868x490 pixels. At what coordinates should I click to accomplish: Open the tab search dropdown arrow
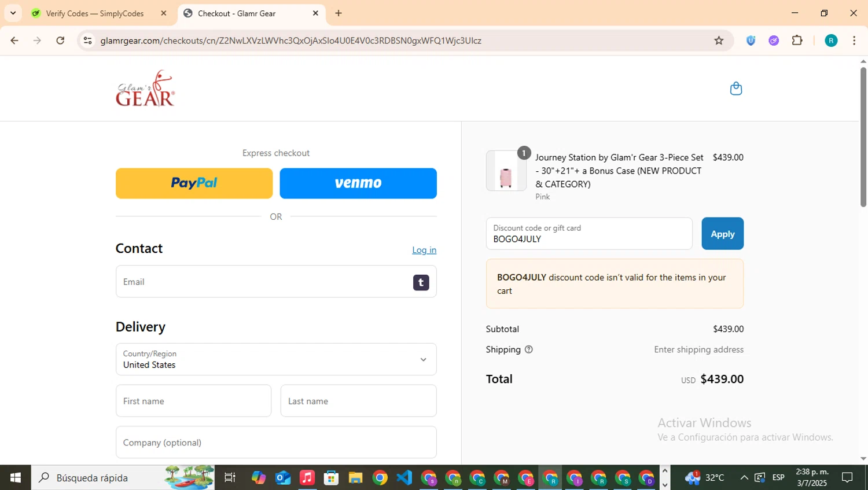coord(13,13)
